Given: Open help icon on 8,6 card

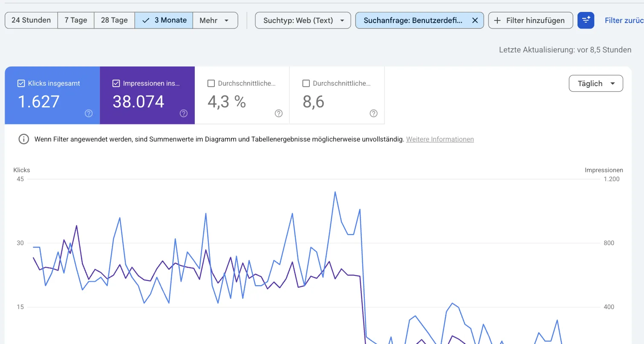Looking at the screenshot, I should coord(374,113).
